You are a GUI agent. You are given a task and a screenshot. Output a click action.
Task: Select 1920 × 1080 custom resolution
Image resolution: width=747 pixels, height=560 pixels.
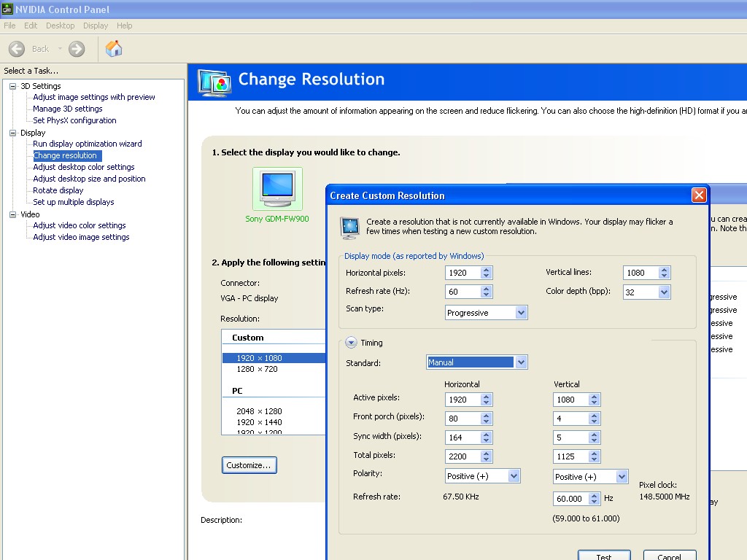click(274, 358)
